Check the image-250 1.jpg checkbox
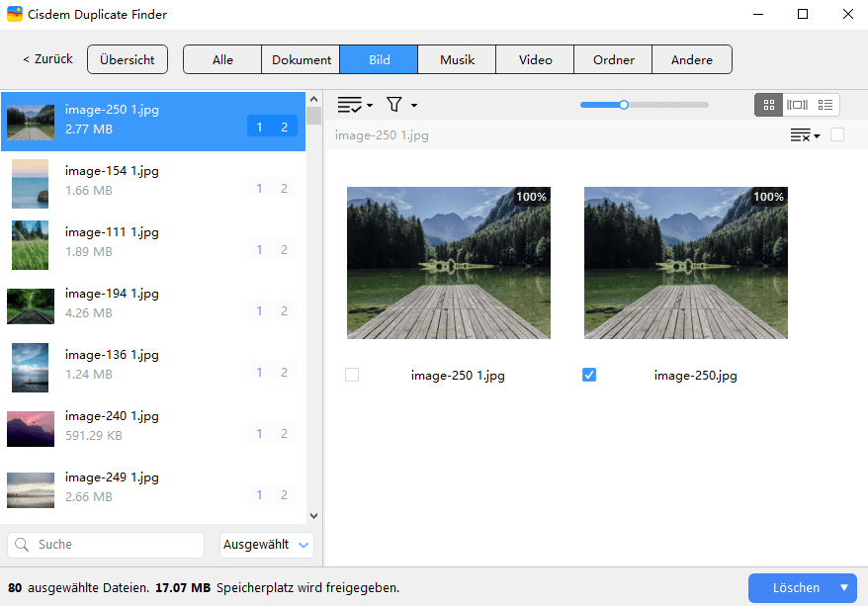The image size is (868, 606). [353, 375]
